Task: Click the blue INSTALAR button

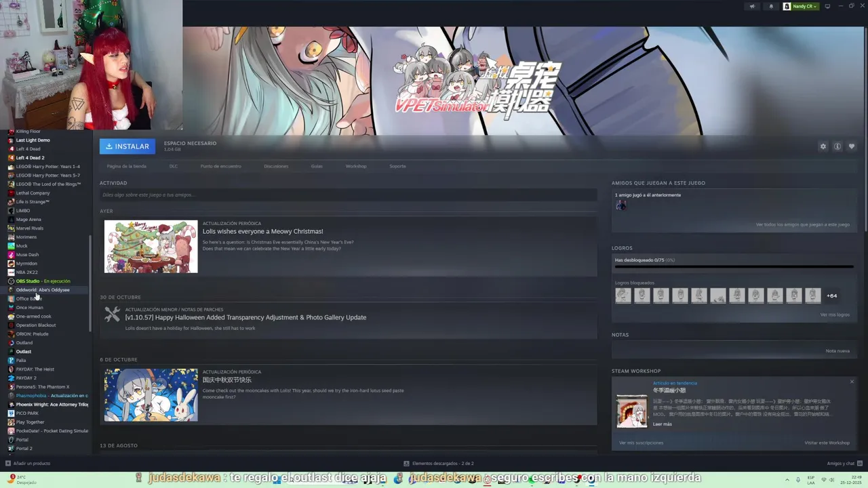Action: coord(127,146)
